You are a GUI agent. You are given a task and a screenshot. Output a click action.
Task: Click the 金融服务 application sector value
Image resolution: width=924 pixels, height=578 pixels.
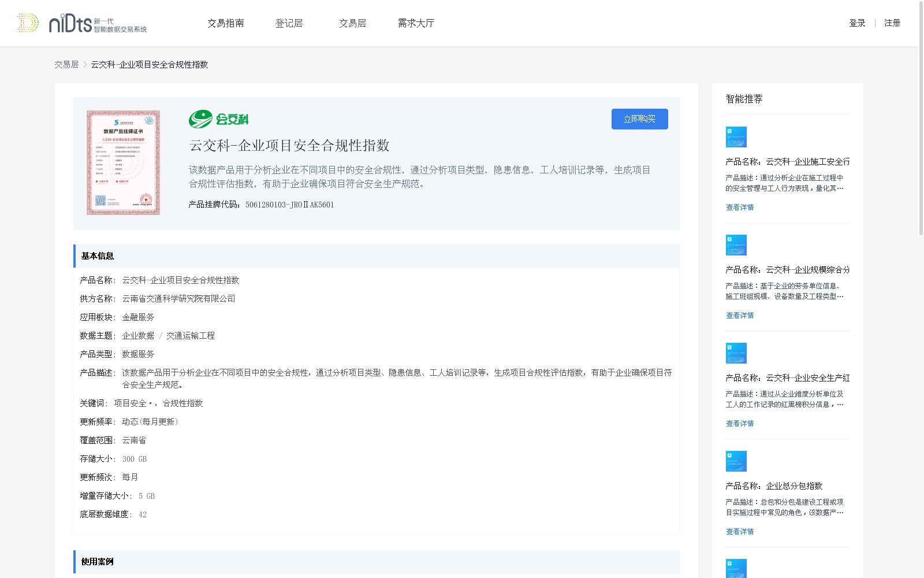[x=138, y=317]
